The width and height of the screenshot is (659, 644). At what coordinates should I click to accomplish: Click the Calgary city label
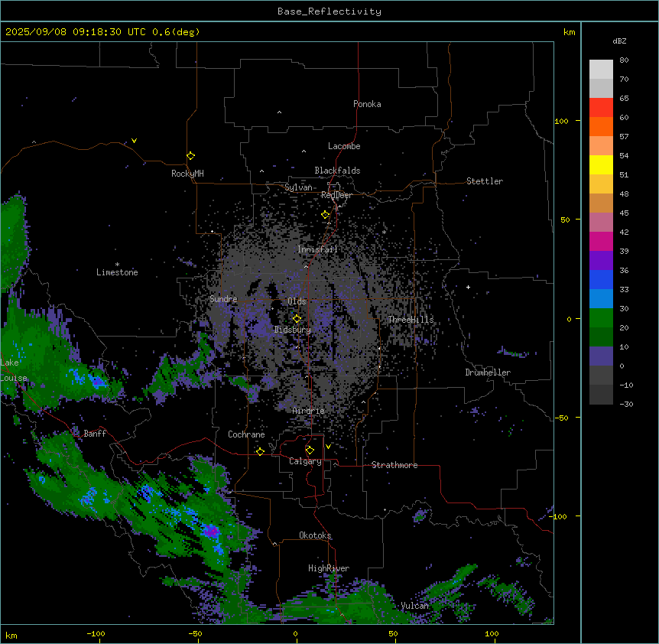[305, 461]
